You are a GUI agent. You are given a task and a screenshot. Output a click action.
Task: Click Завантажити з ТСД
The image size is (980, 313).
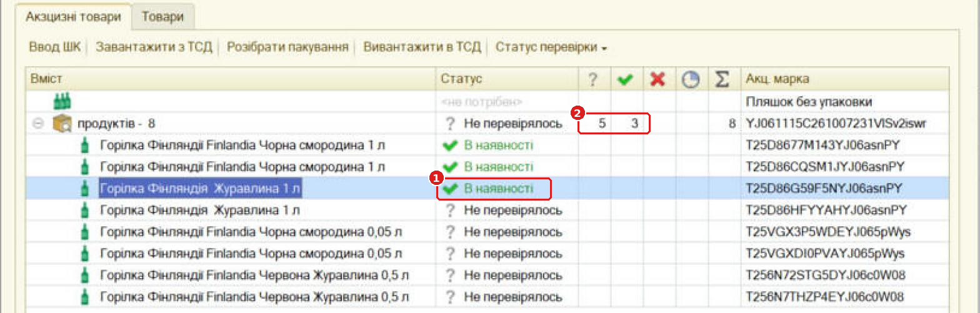coord(154,47)
